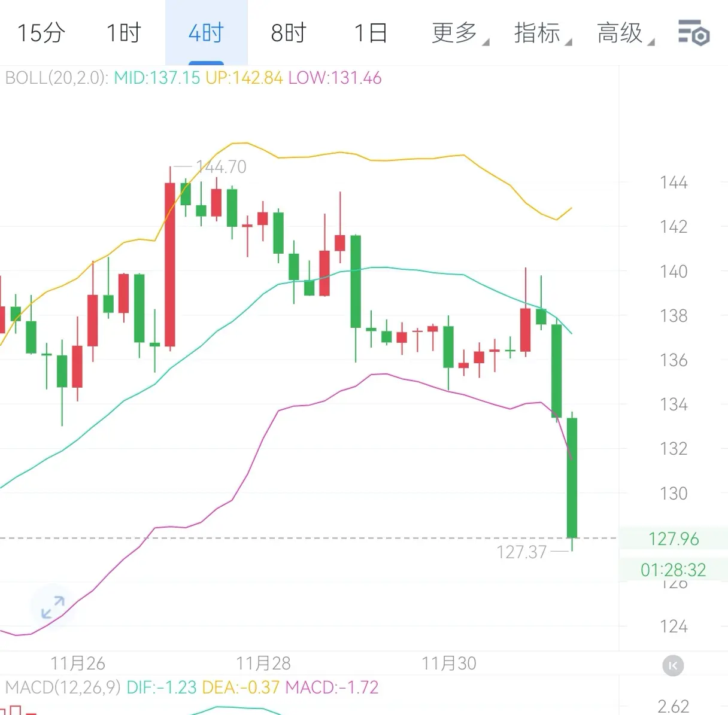This screenshot has height=715, width=728.
Task: Click the 11月26 date label
Action: pos(78,664)
